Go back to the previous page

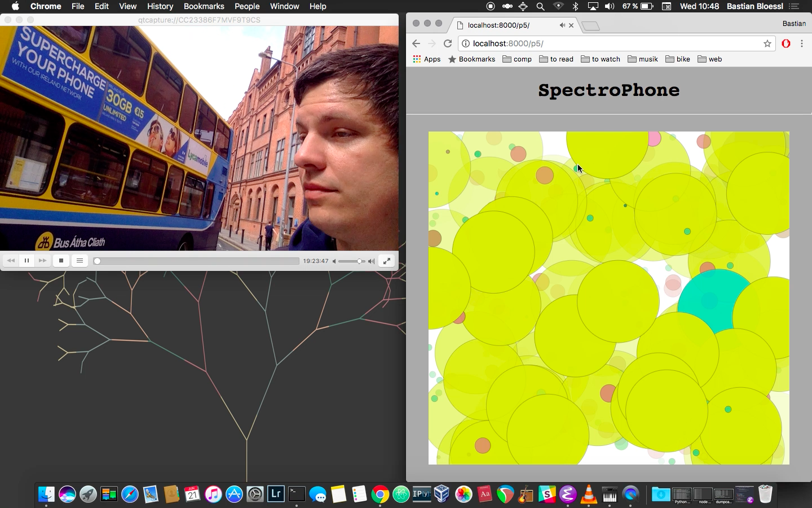[416, 43]
